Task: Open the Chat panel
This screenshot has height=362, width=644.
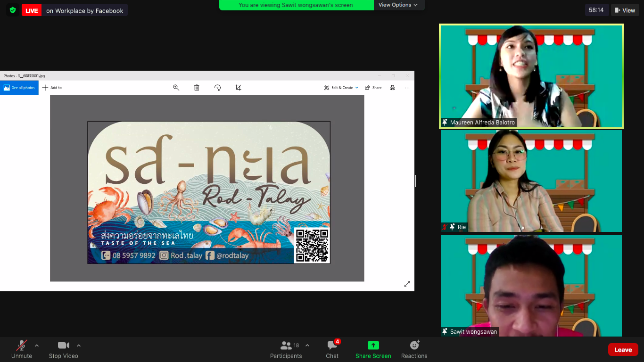Action: pyautogui.click(x=332, y=350)
